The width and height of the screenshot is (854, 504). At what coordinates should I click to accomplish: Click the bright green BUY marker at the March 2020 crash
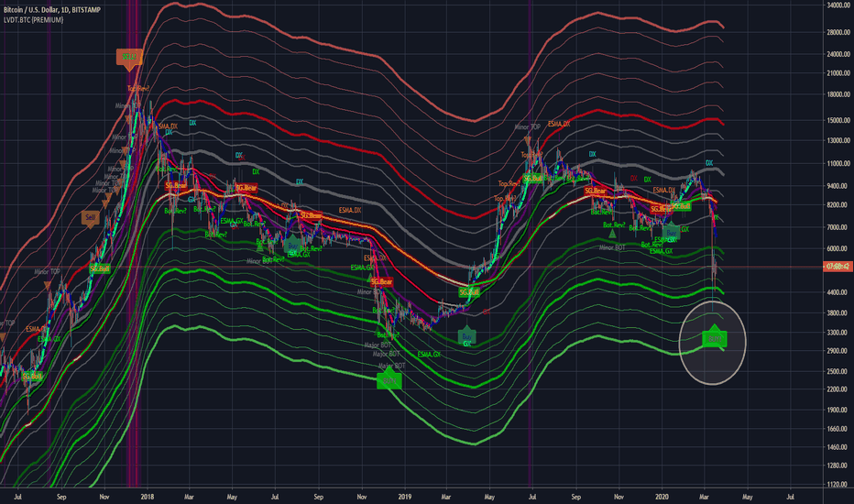tap(714, 337)
